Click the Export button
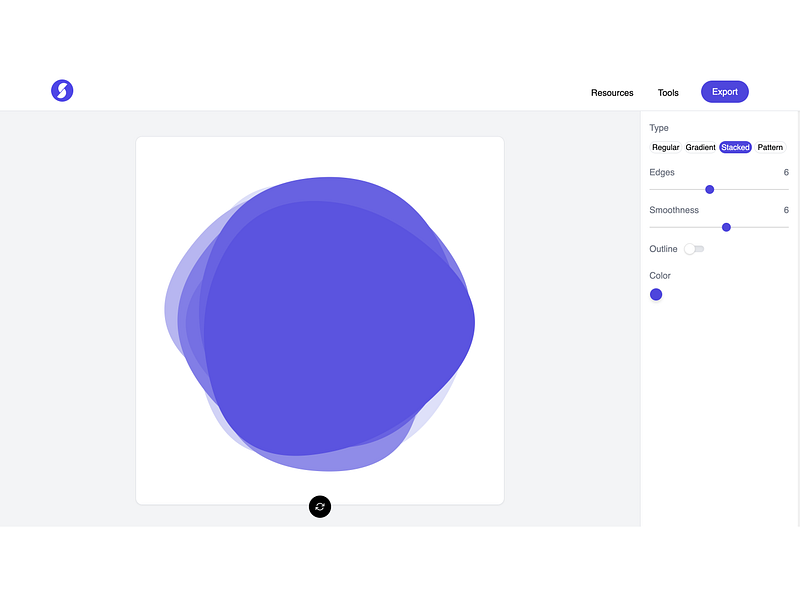The image size is (800, 600). coord(724,92)
